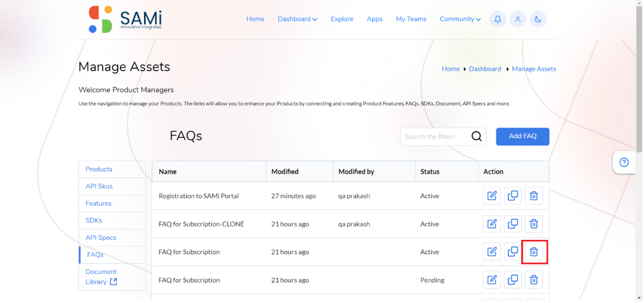Click the Modified by column header
The height and width of the screenshot is (303, 644).
pos(374,171)
